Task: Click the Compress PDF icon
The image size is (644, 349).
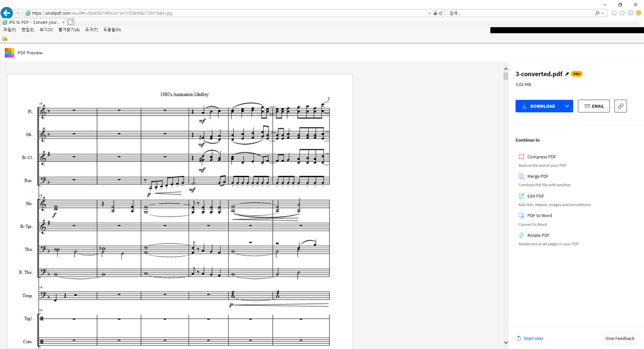Action: tap(521, 157)
